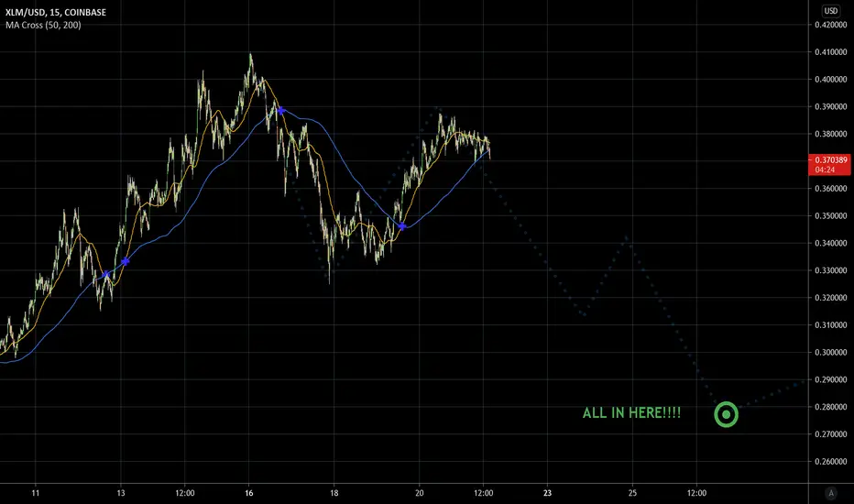
Task: Click the date label 11 on time axis
Action: 36,493
